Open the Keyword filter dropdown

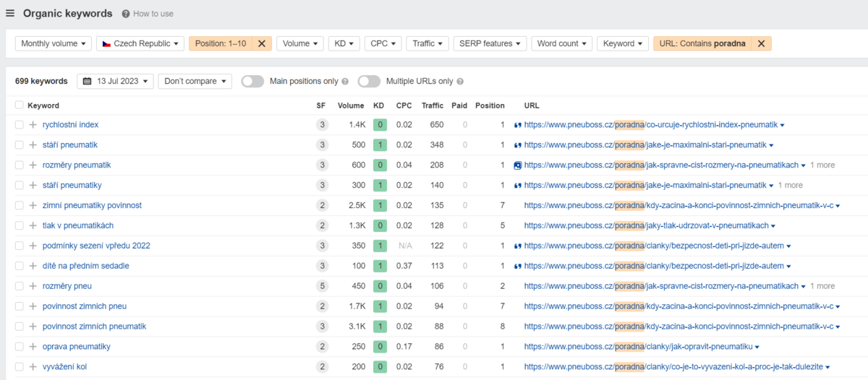pos(623,43)
